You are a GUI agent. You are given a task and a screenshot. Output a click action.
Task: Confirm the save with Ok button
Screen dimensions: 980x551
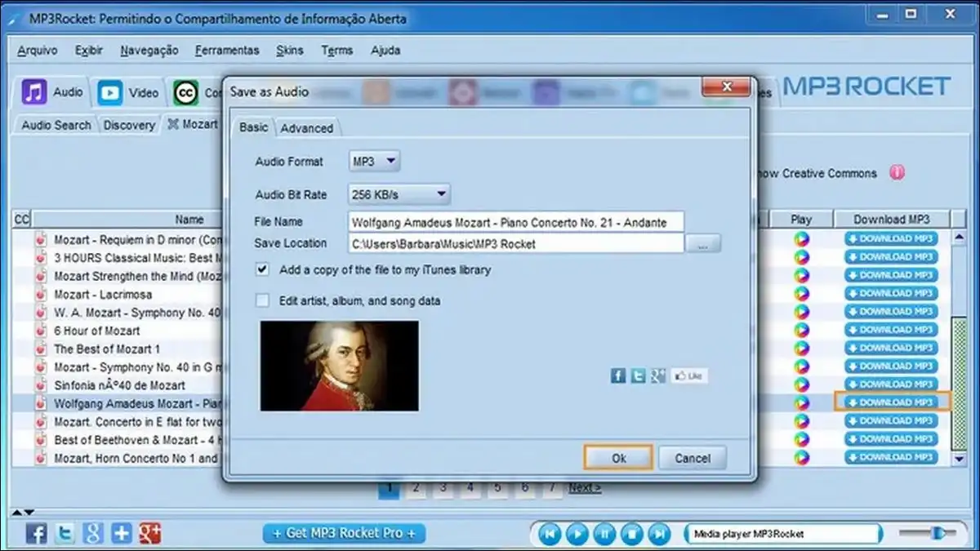pyautogui.click(x=618, y=458)
